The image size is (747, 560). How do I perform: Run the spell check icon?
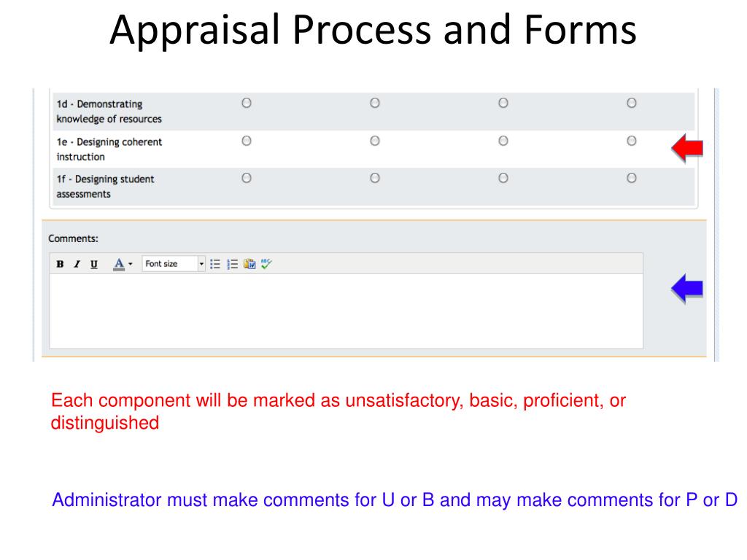click(x=266, y=263)
